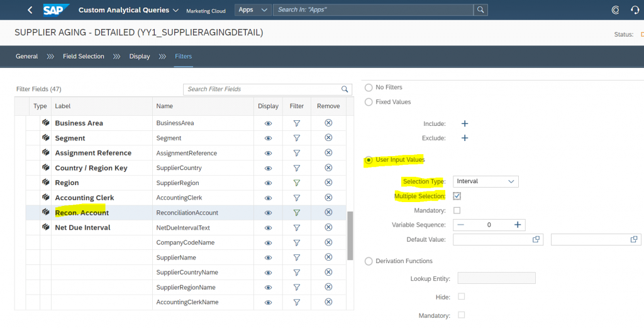This screenshot has height=328, width=644.
Task: Open value help for first Default Value
Action: pos(536,239)
